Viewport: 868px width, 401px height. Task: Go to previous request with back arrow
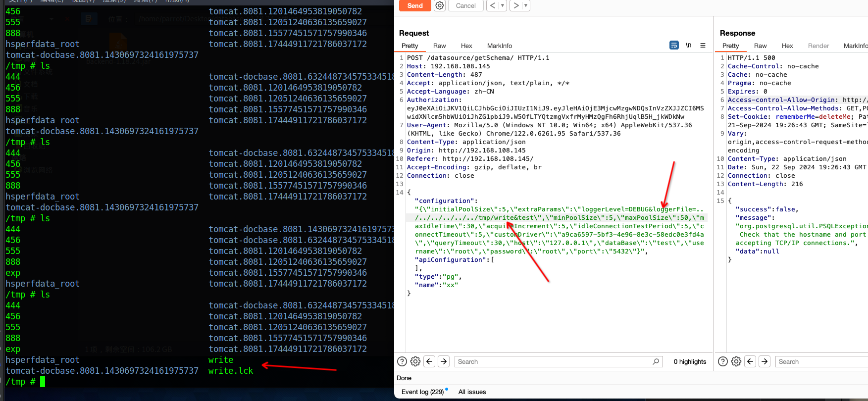pos(493,5)
